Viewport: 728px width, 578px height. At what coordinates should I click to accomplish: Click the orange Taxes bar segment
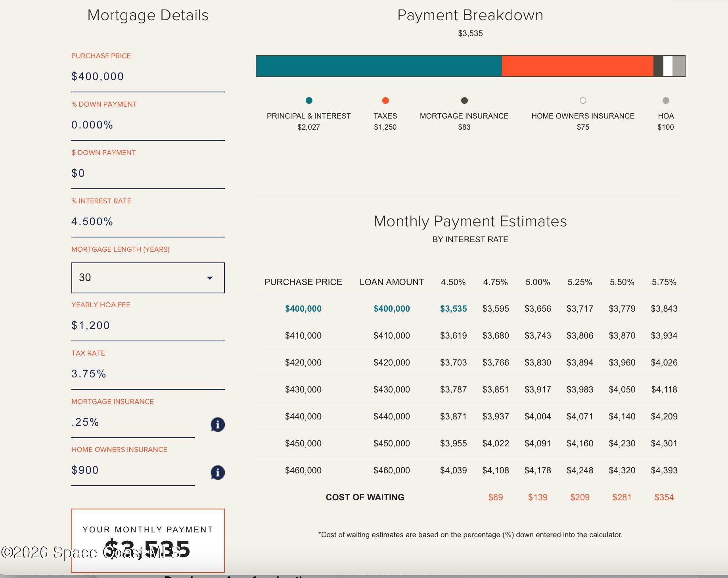click(x=577, y=66)
